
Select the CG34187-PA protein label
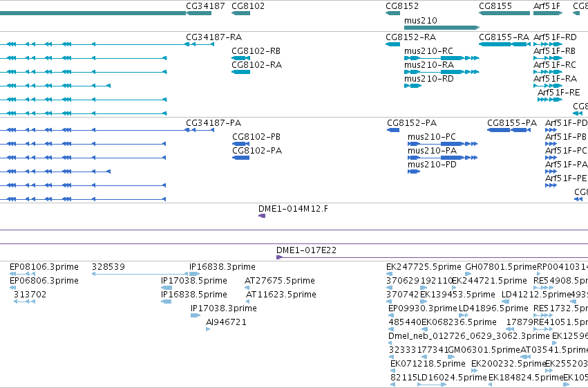(214, 123)
